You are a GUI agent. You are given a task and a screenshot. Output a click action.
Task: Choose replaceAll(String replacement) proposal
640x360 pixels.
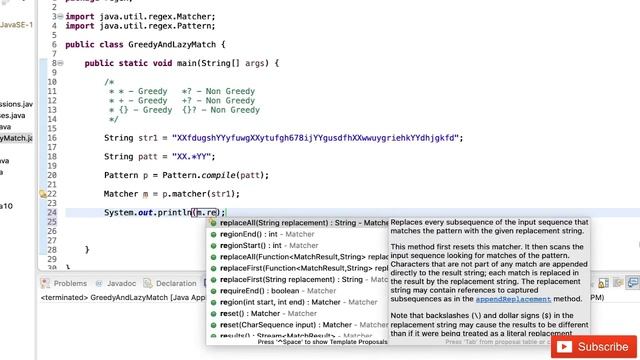point(298,223)
